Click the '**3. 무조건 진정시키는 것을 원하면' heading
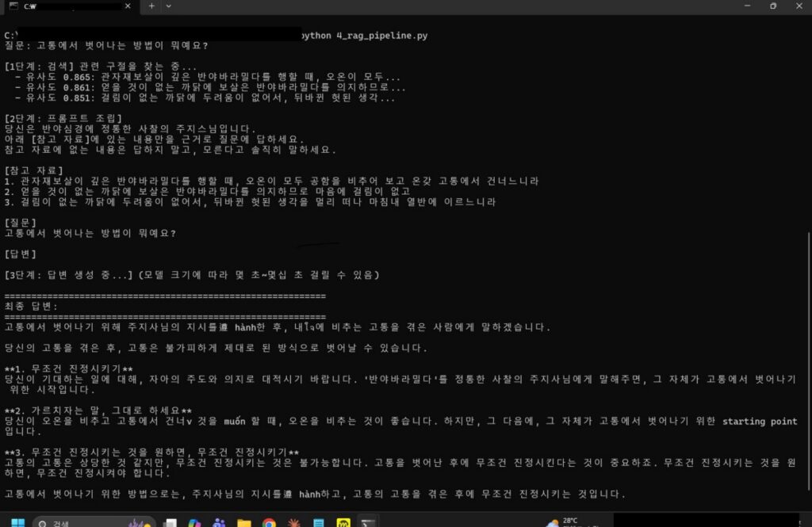The width and height of the screenshot is (812, 527). coord(151,453)
